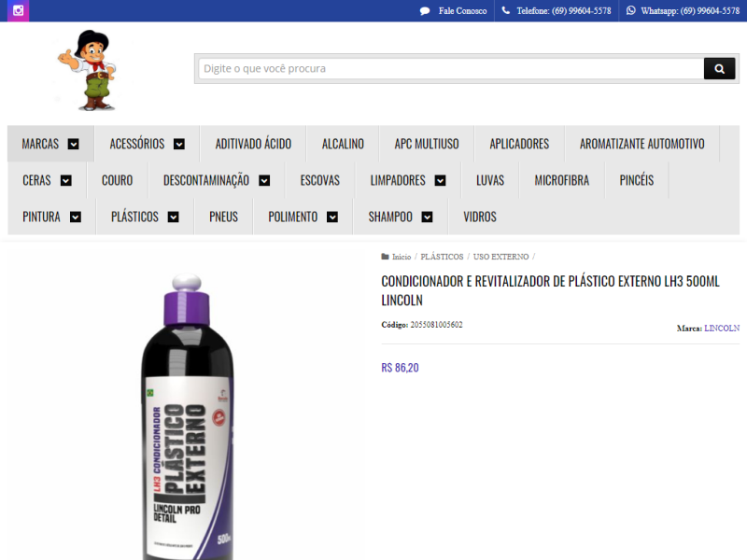Click the magnifying glass search button
Screen dimensions: 747x560
pyautogui.click(x=719, y=68)
